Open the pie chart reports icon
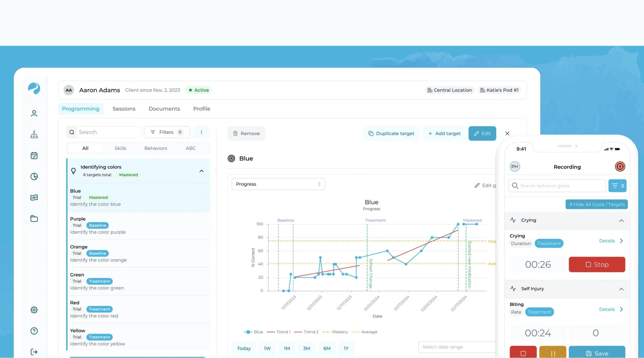 click(34, 177)
